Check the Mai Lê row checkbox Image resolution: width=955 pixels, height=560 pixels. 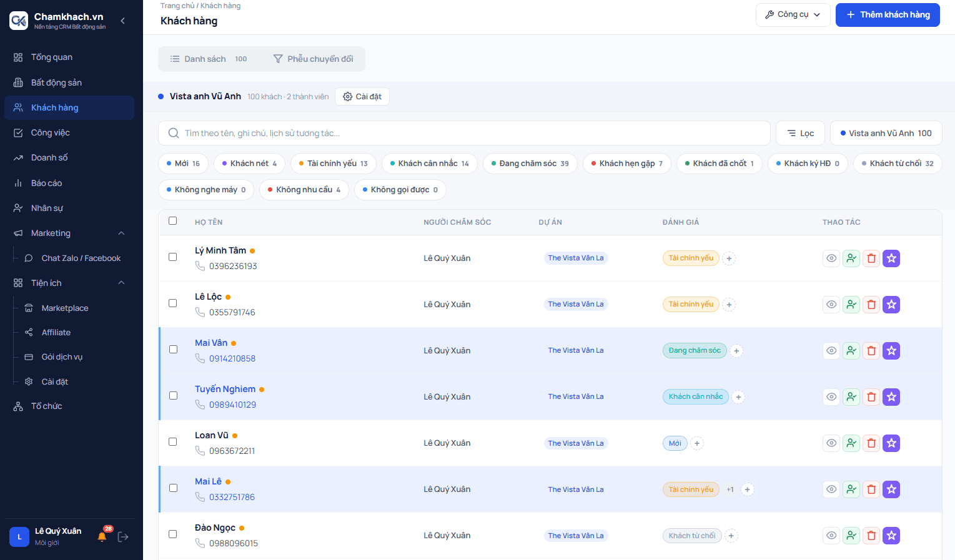pyautogui.click(x=173, y=488)
